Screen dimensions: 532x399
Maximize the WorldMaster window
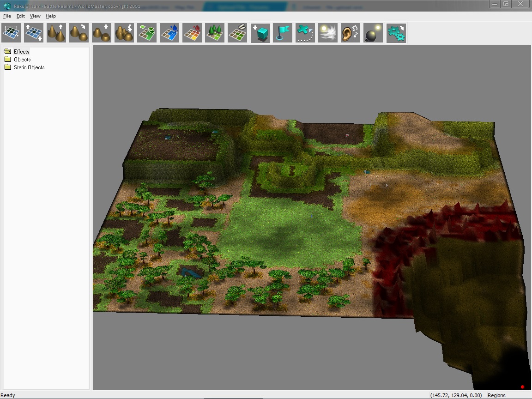(x=506, y=4)
